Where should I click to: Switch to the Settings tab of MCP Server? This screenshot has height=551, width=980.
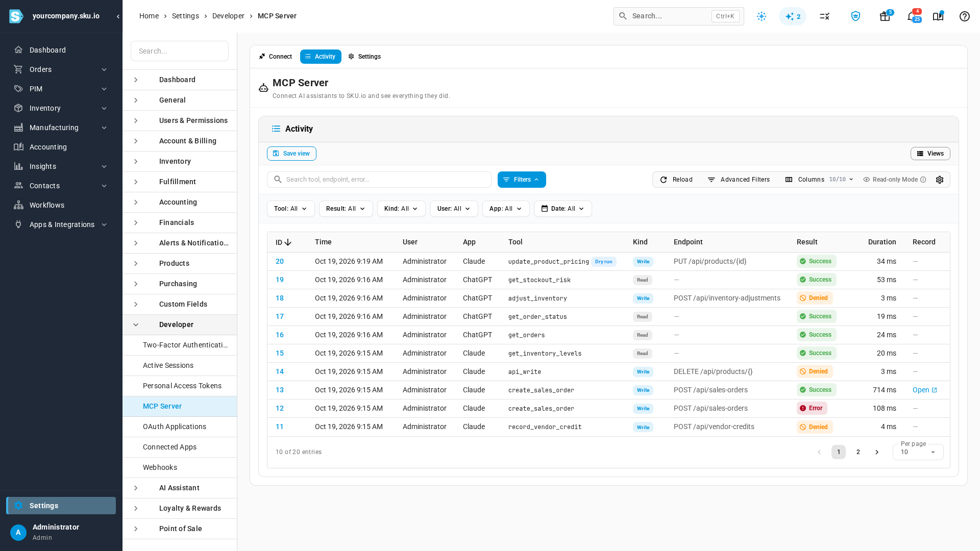(x=364, y=57)
